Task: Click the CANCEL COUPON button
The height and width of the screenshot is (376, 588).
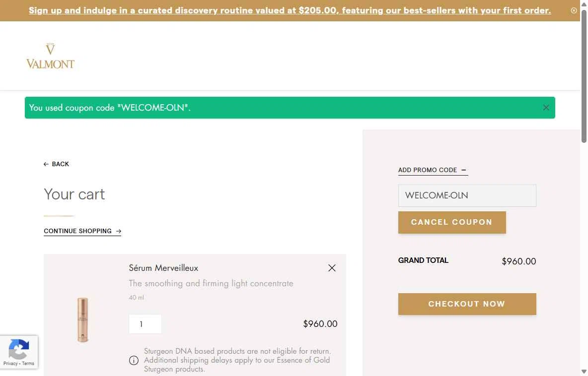Action: point(452,222)
